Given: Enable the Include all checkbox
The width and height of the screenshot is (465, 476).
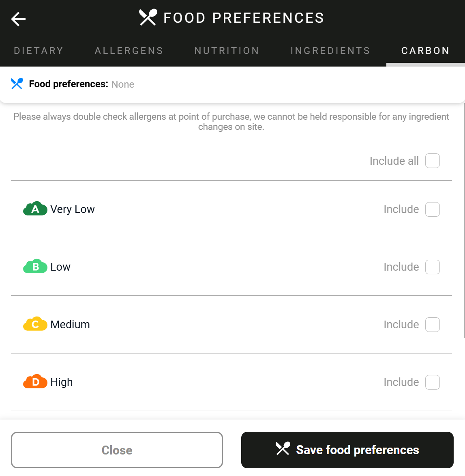Looking at the screenshot, I should click(432, 161).
